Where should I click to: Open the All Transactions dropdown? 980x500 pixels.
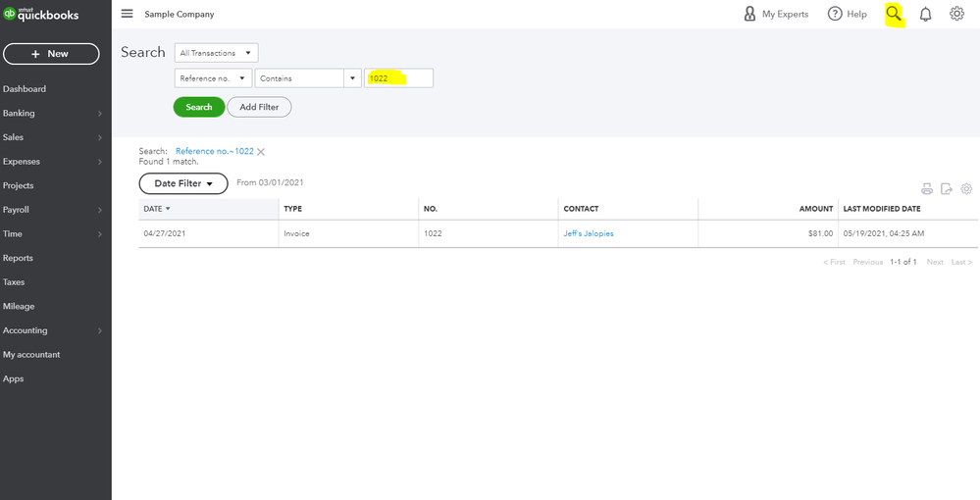point(216,53)
